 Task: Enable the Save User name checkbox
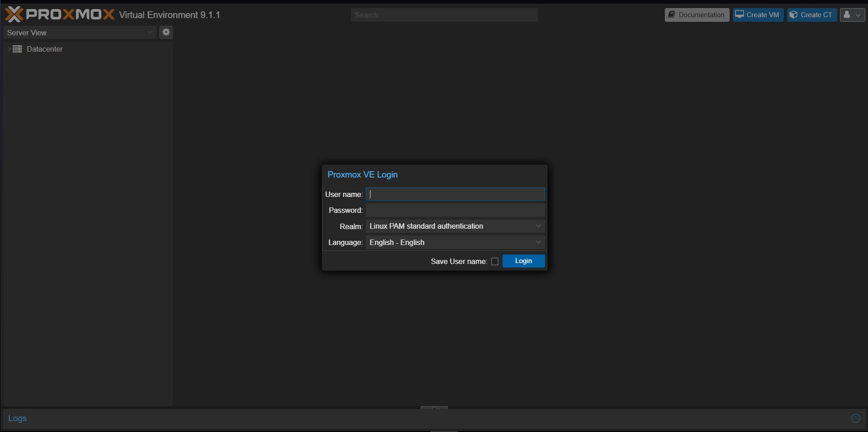[495, 261]
